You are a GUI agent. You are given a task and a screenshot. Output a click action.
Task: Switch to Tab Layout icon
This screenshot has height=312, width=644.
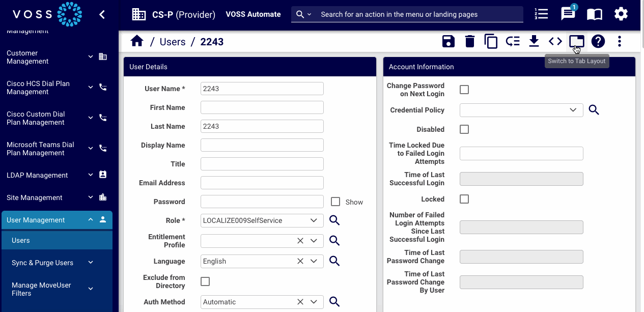[x=576, y=41]
